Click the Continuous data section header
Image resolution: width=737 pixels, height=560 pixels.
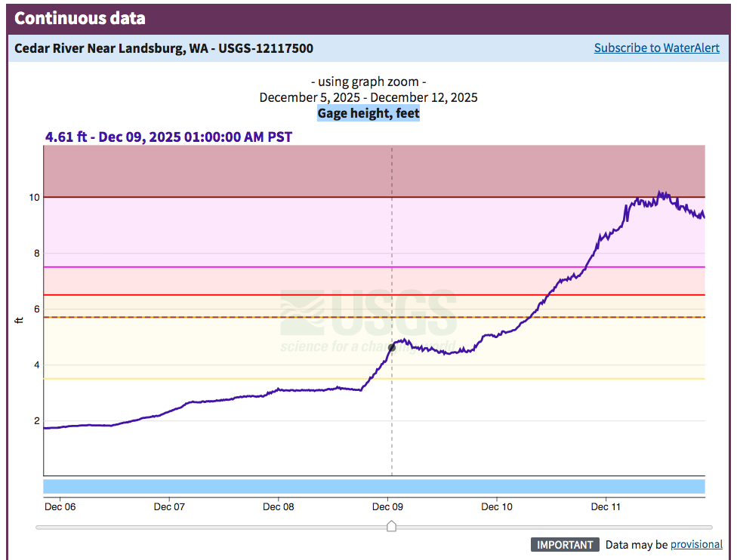80,19
